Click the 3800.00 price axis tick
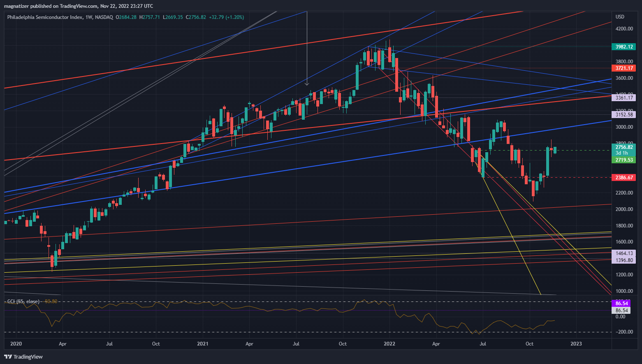The height and width of the screenshot is (364, 642). click(624, 62)
